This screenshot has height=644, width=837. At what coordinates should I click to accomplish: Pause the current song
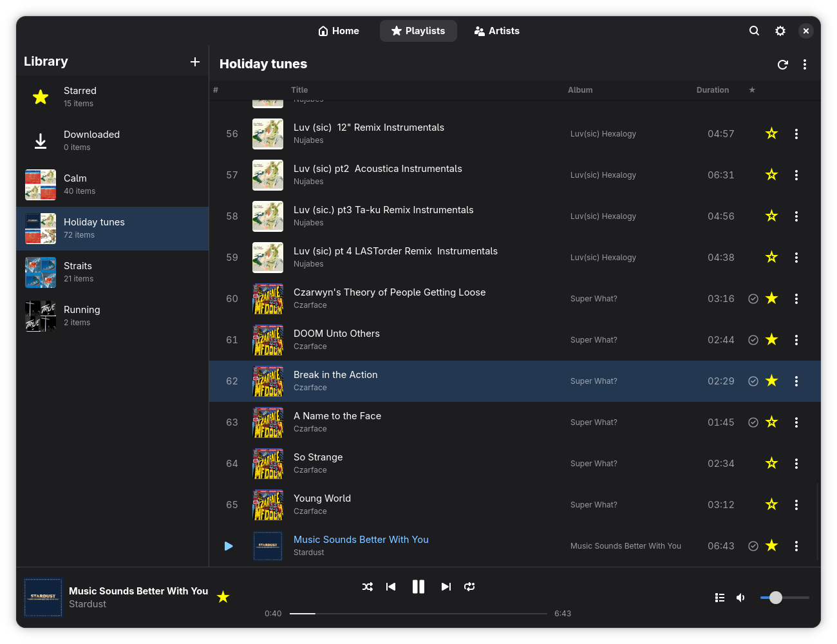click(418, 587)
